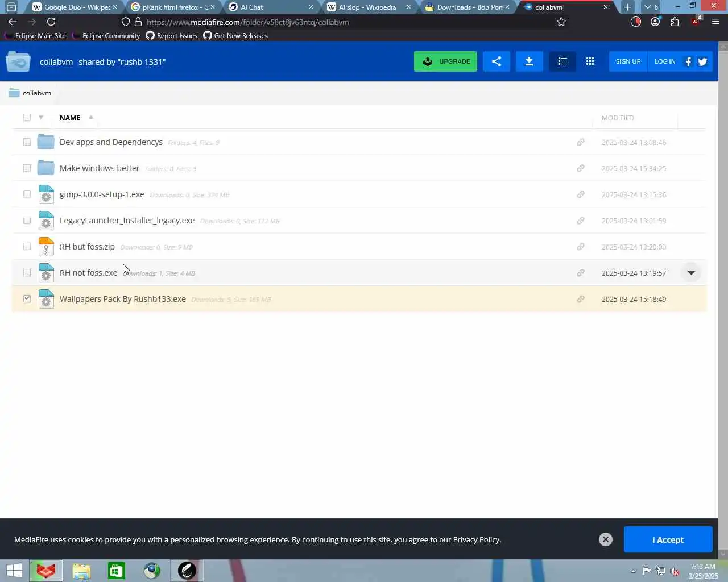
Task: Switch to the pRank html firefox tab
Action: coord(172,7)
